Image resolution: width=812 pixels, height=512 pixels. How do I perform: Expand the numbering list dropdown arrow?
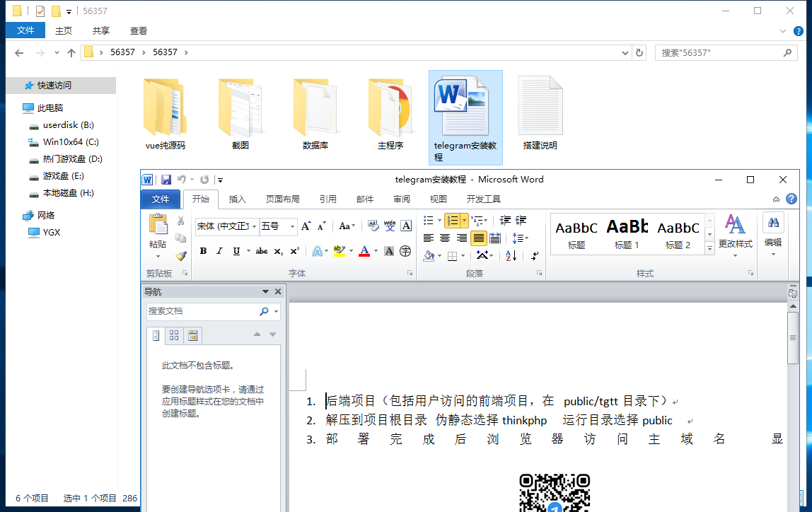(464, 220)
